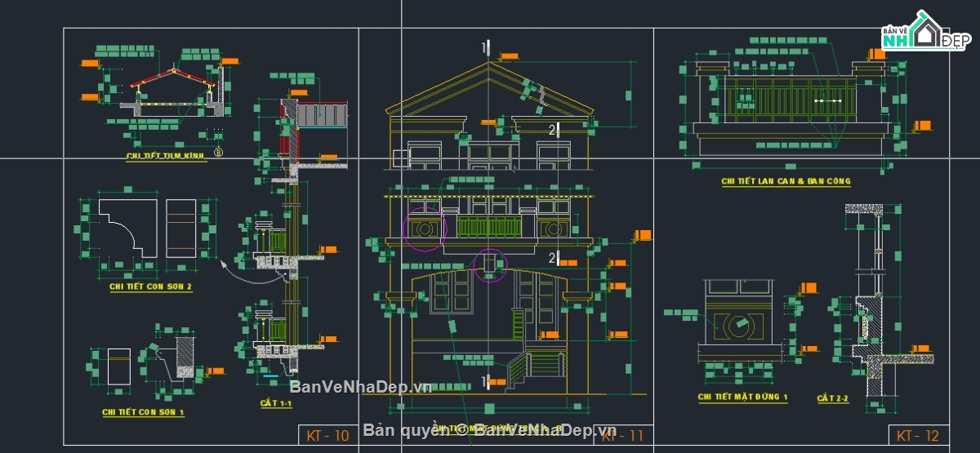The image size is (980, 453).
Task: Click the 'KT - 12' sheet number box
Action: coord(918,435)
